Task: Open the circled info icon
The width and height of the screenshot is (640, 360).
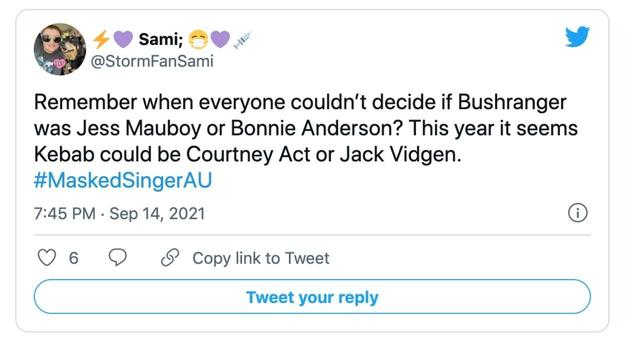Action: point(578,213)
